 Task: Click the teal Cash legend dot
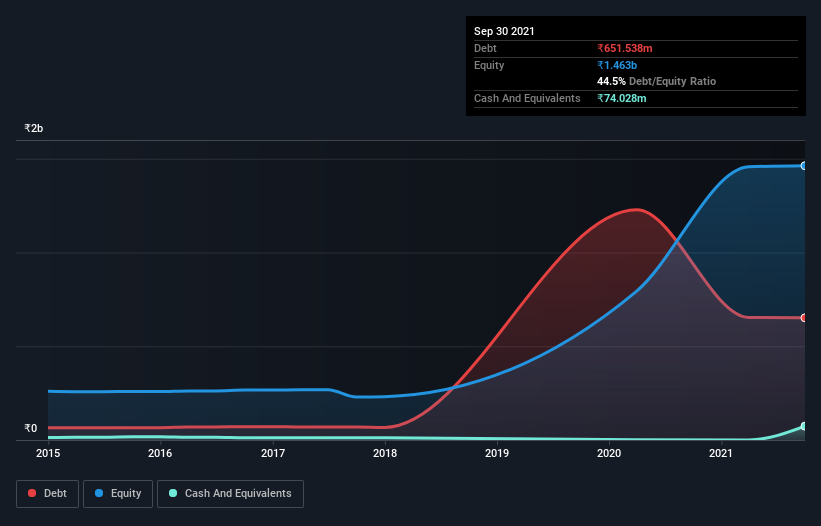pyautogui.click(x=173, y=493)
